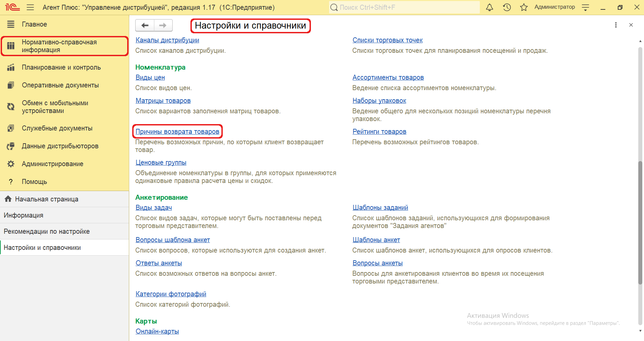The width and height of the screenshot is (644, 341).
Task: Open Планирование и контроль section
Action: tap(64, 67)
